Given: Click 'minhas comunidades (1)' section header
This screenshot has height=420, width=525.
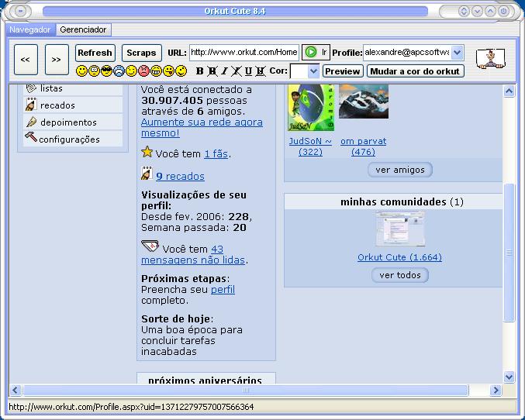Looking at the screenshot, I should coord(402,201).
